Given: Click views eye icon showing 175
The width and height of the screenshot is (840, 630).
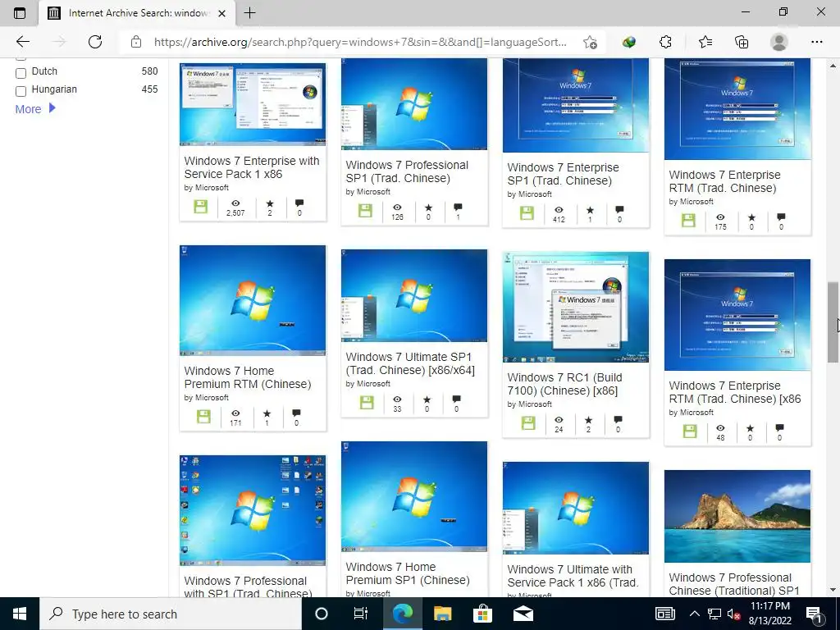Looking at the screenshot, I should pos(720,217).
